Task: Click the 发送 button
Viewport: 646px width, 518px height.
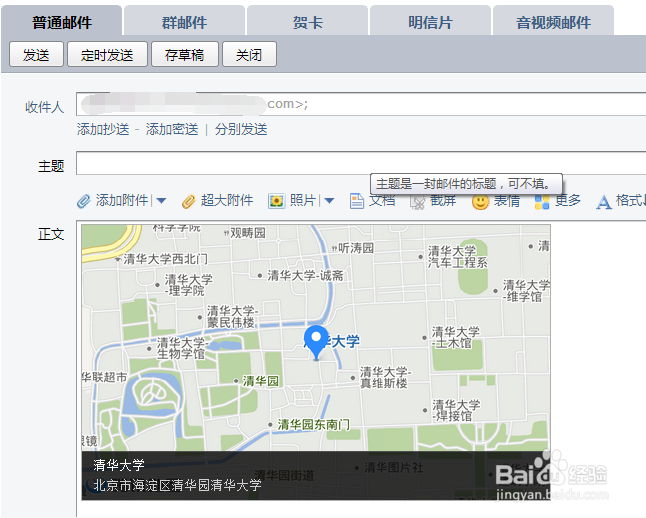Action: pyautogui.click(x=36, y=54)
